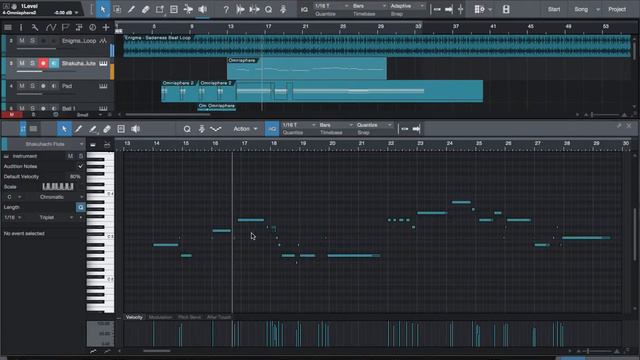Add tracks with the plus icon
The width and height of the screenshot is (640, 360).
tap(106, 28)
